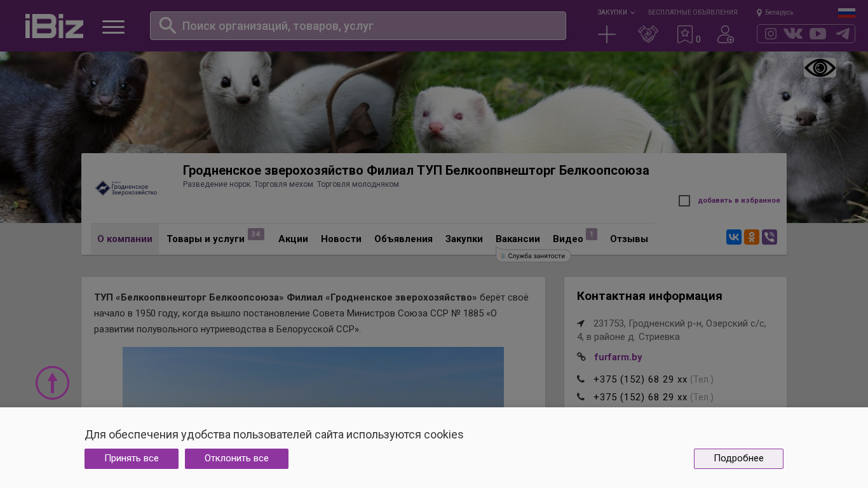Open the furfarm.by website link

click(618, 357)
